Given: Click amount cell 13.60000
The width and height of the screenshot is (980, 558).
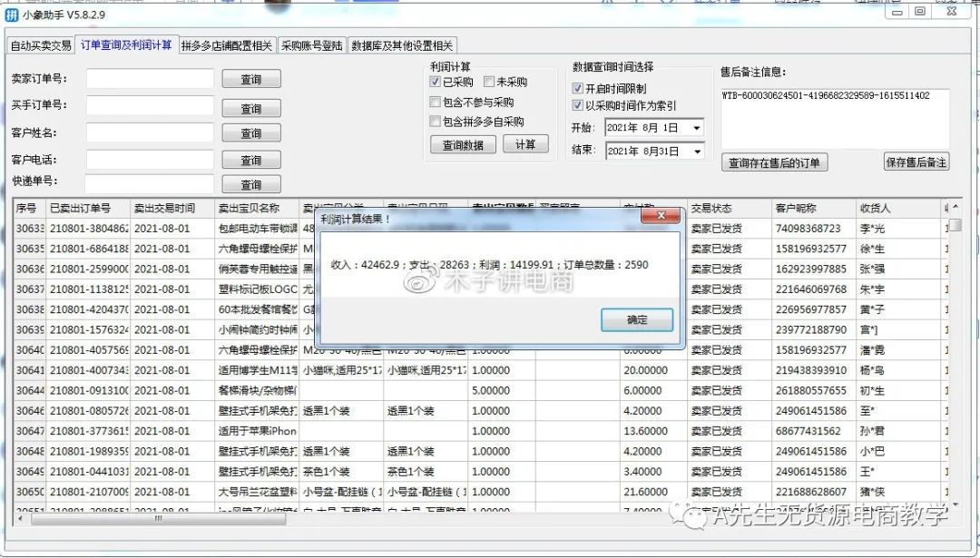Looking at the screenshot, I should (x=653, y=431).
